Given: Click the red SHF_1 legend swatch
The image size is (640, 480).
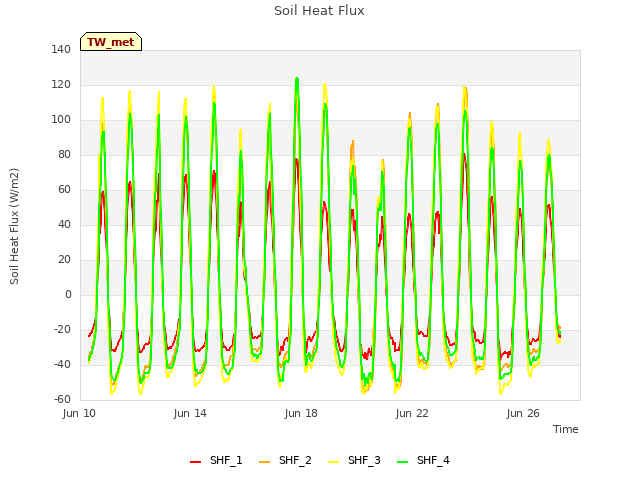Looking at the screenshot, I should tap(196, 462).
